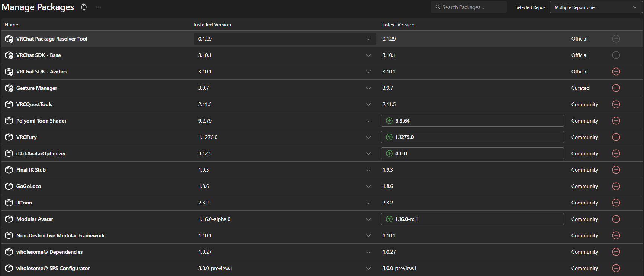Click the Installed Version column header
The width and height of the screenshot is (644, 276).
click(212, 25)
